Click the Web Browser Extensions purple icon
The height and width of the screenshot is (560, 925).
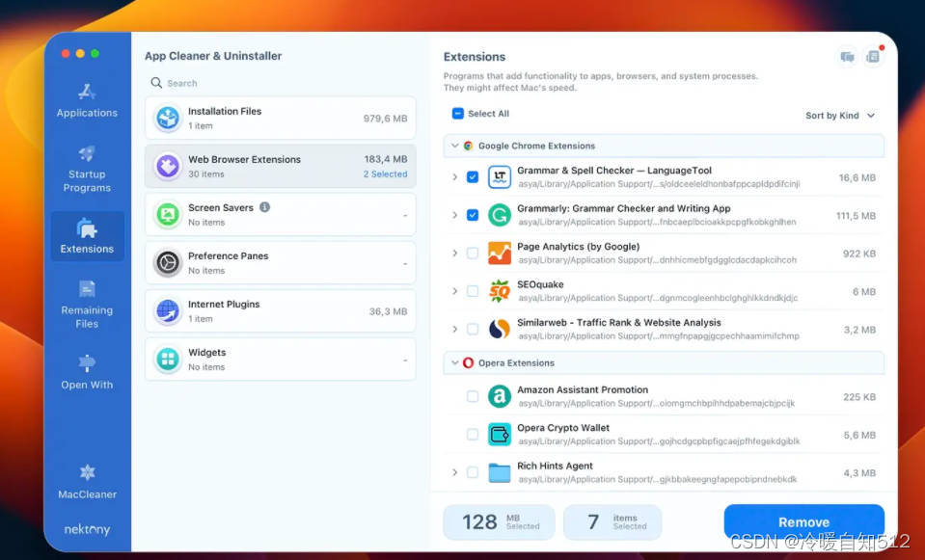[x=168, y=166]
